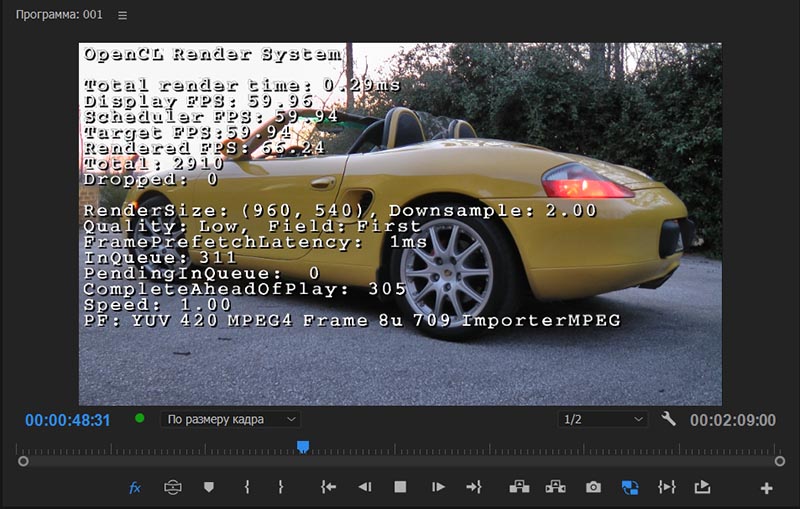Click the right zoom scroll bar handle
The height and width of the screenshot is (509, 800).
[x=780, y=461]
